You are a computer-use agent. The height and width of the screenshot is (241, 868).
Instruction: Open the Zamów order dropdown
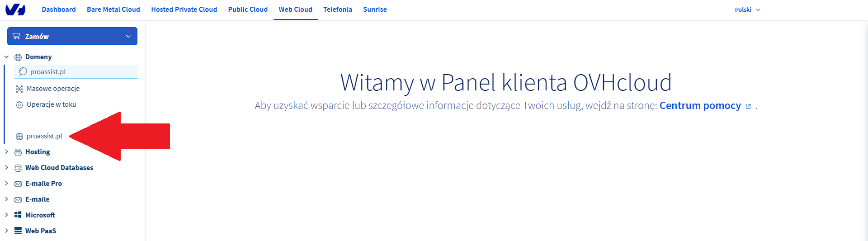click(72, 36)
